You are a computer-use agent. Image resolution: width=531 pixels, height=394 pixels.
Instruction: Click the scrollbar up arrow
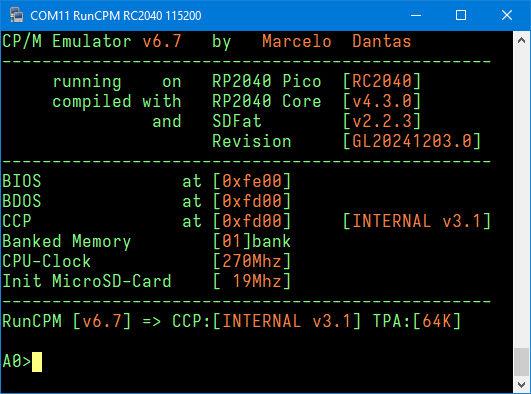point(522,40)
